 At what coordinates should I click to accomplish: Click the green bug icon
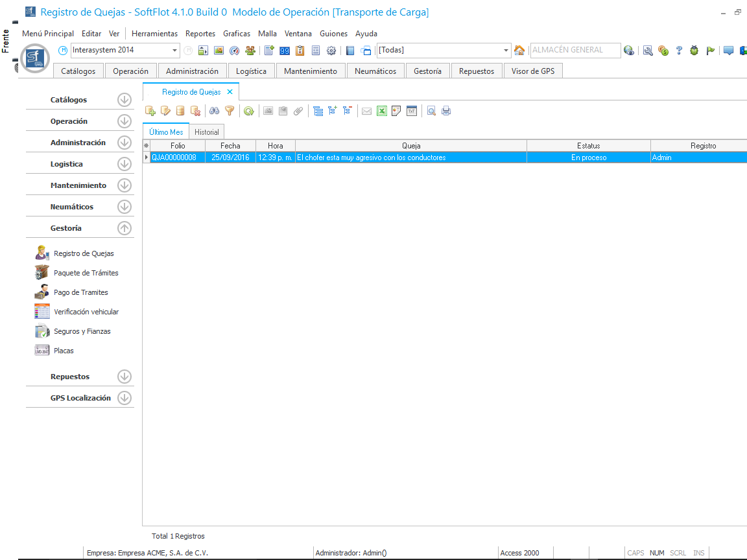pos(694,51)
